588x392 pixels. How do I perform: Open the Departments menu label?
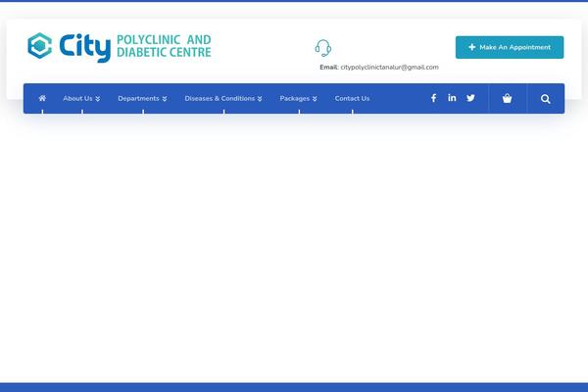[x=138, y=98]
